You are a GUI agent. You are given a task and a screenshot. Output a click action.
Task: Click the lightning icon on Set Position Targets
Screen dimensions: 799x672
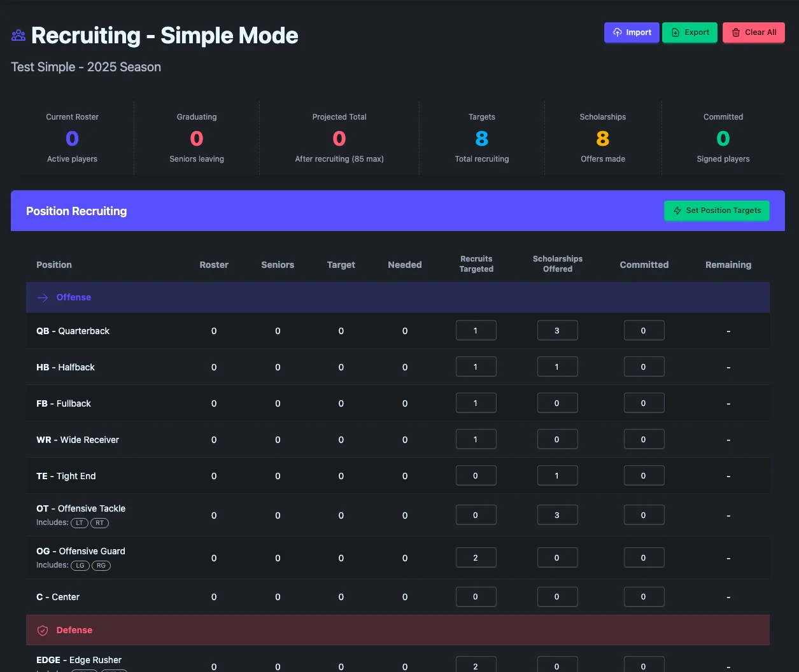click(677, 211)
